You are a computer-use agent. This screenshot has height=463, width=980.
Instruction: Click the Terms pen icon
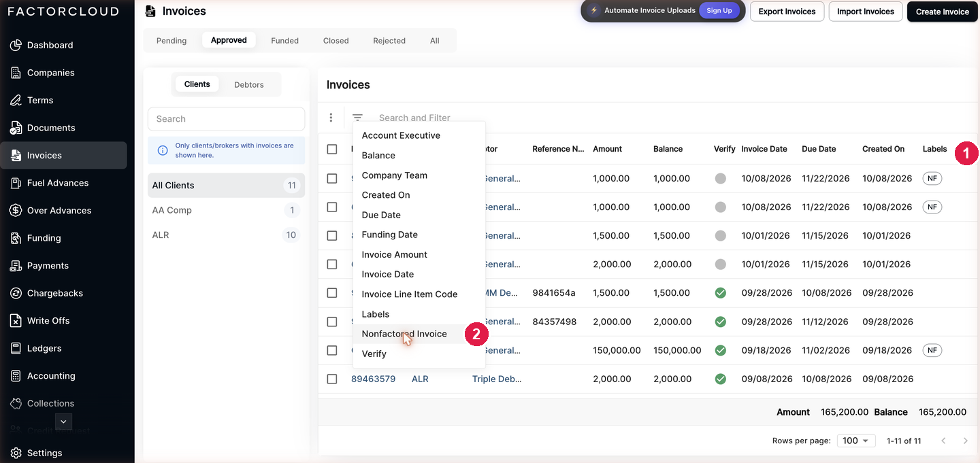[x=16, y=100]
